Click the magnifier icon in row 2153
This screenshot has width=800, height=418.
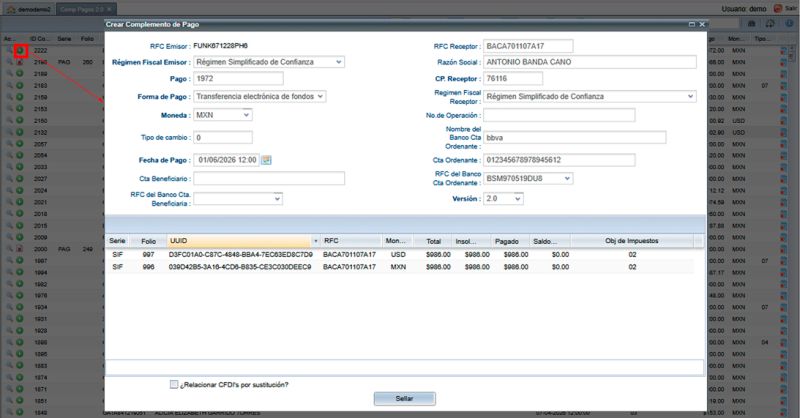[9, 109]
